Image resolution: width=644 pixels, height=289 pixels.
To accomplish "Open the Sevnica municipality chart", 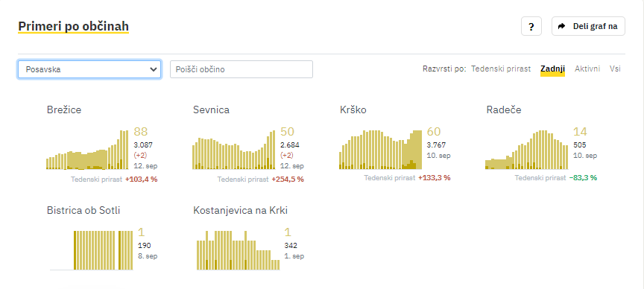I will point(234,150).
